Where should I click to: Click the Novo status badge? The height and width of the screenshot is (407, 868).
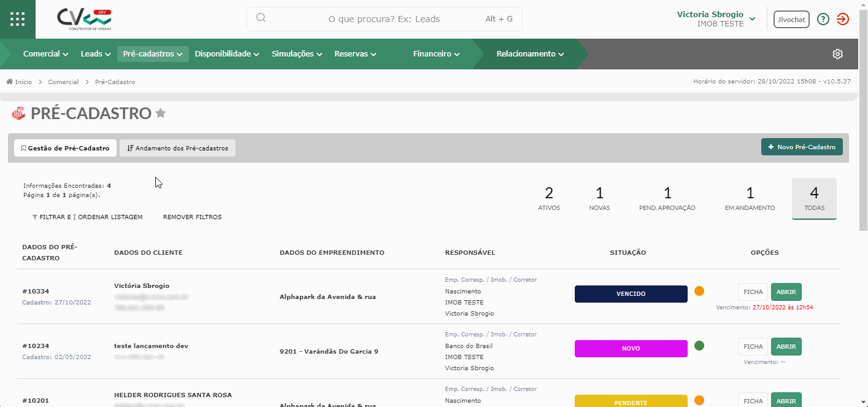pos(631,349)
